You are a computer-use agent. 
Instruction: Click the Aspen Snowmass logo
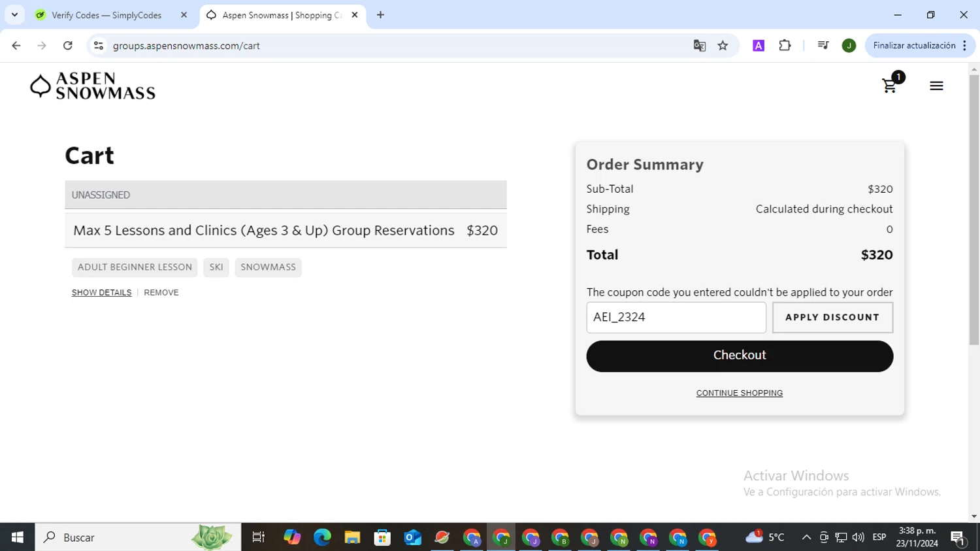click(x=93, y=86)
